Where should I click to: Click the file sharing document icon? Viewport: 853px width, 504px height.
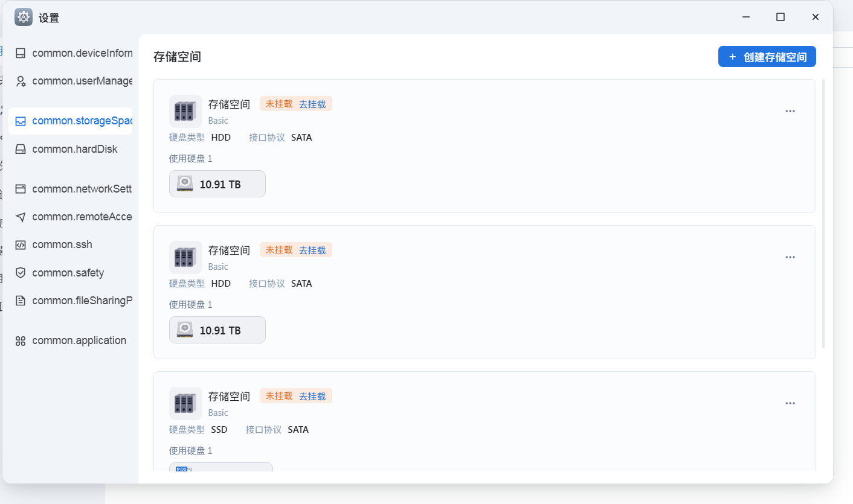pos(21,301)
